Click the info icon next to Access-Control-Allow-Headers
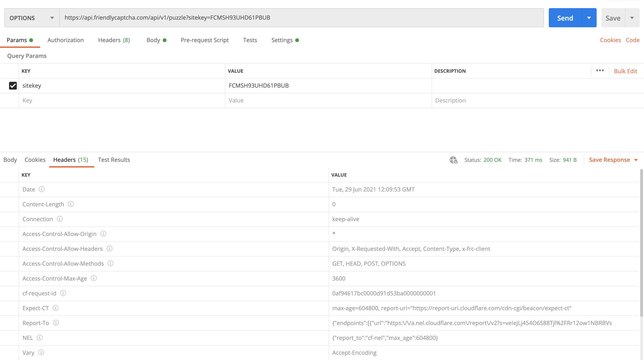The width and height of the screenshot is (644, 360). [110, 248]
